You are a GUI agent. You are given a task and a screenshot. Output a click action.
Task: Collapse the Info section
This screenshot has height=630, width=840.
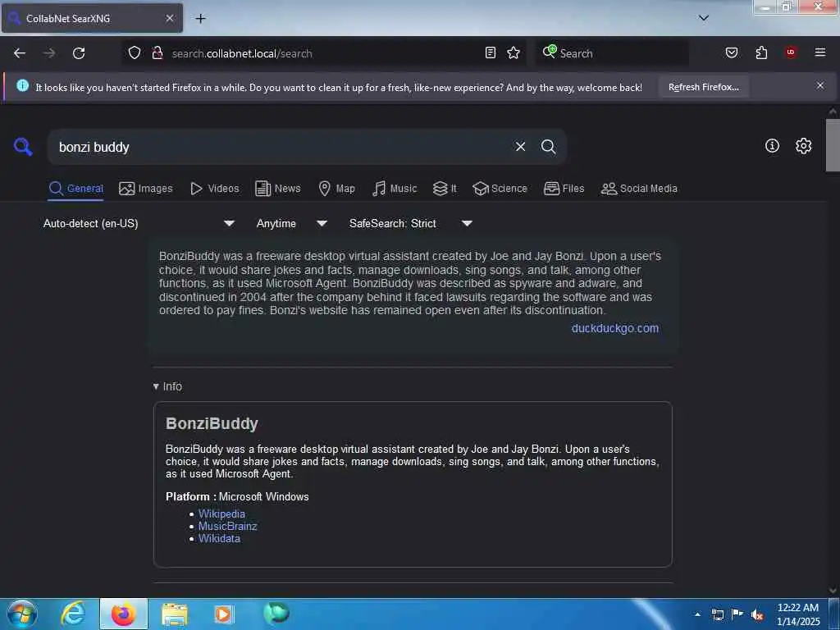(x=167, y=386)
